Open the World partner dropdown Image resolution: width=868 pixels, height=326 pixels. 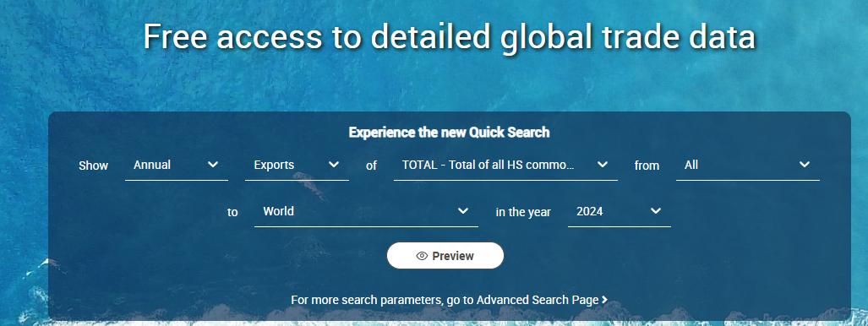pyautogui.click(x=366, y=211)
